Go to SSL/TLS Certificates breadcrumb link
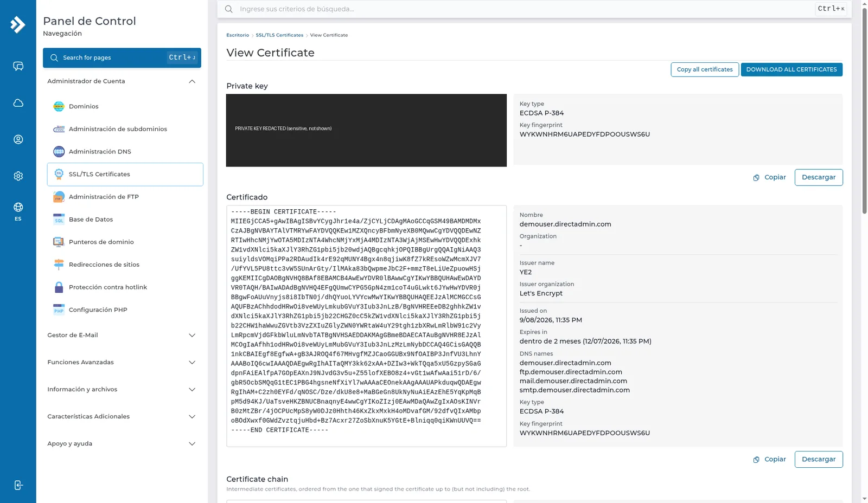Image resolution: width=868 pixels, height=503 pixels. [279, 35]
